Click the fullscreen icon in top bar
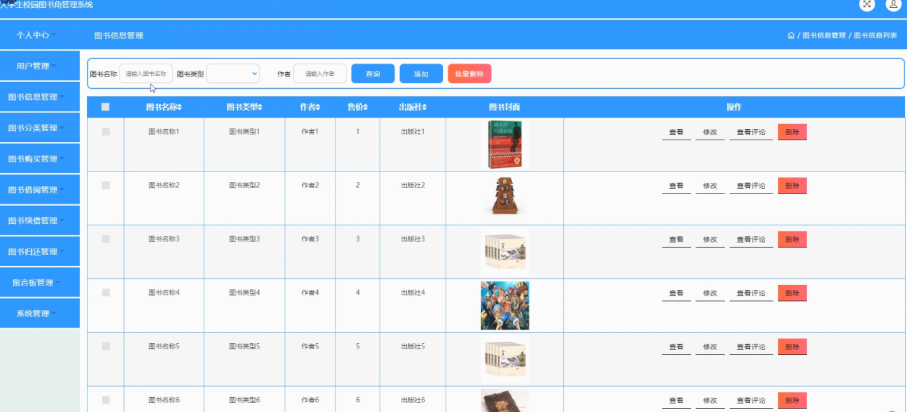 point(867,4)
